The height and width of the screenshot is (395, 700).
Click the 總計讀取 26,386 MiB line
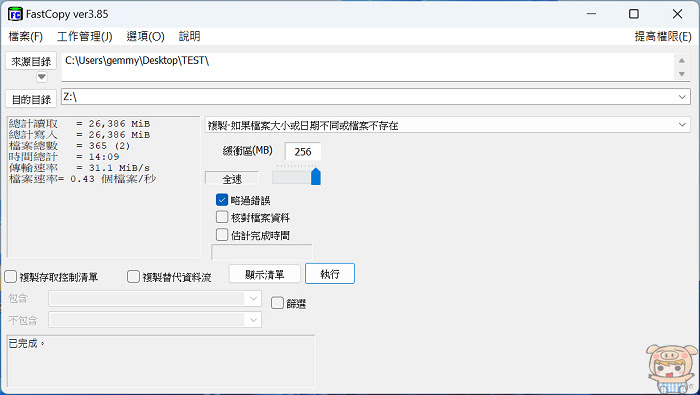[x=79, y=124]
